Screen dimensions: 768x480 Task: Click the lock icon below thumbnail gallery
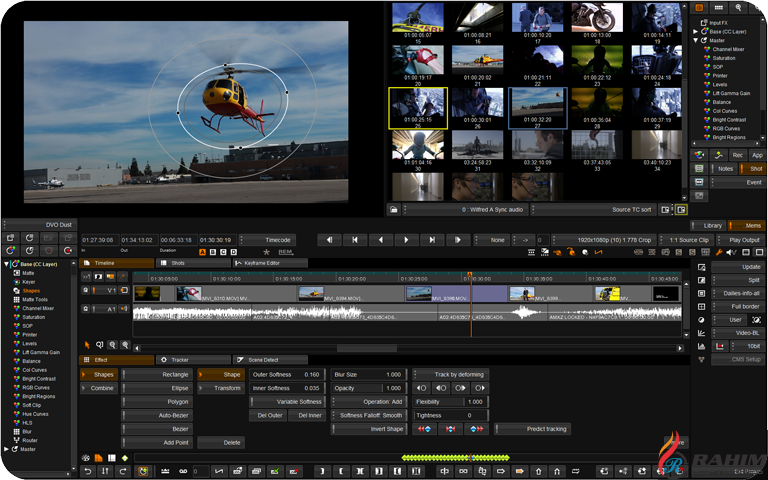tap(394, 210)
